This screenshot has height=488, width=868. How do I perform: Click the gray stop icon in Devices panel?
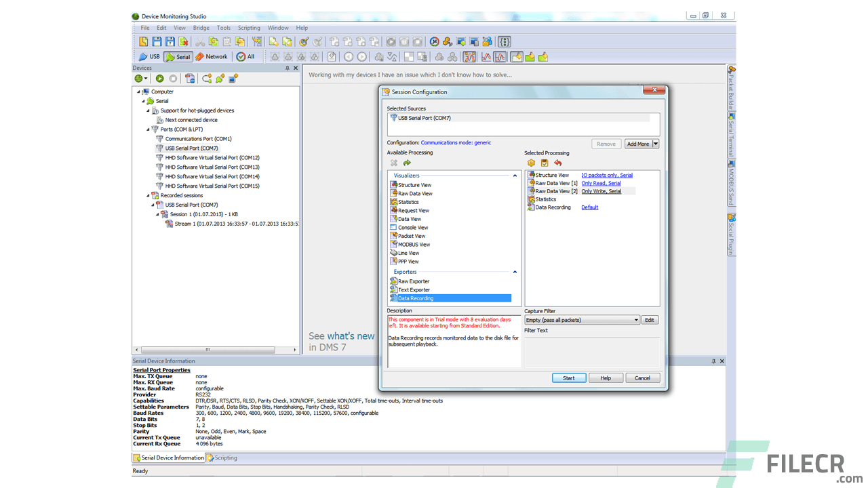[173, 79]
